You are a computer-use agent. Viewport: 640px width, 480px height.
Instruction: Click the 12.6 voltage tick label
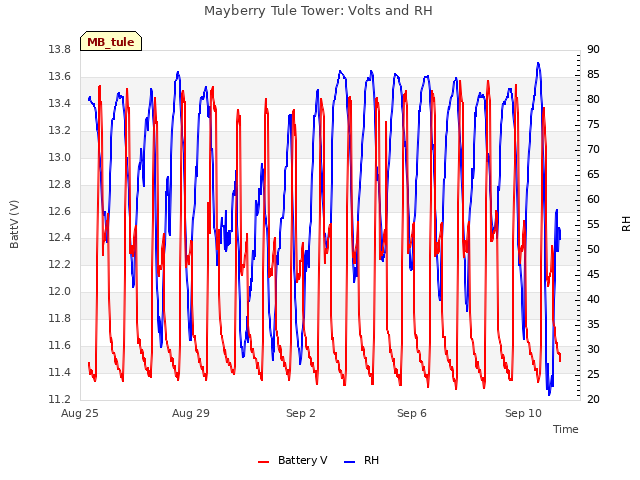coord(60,211)
